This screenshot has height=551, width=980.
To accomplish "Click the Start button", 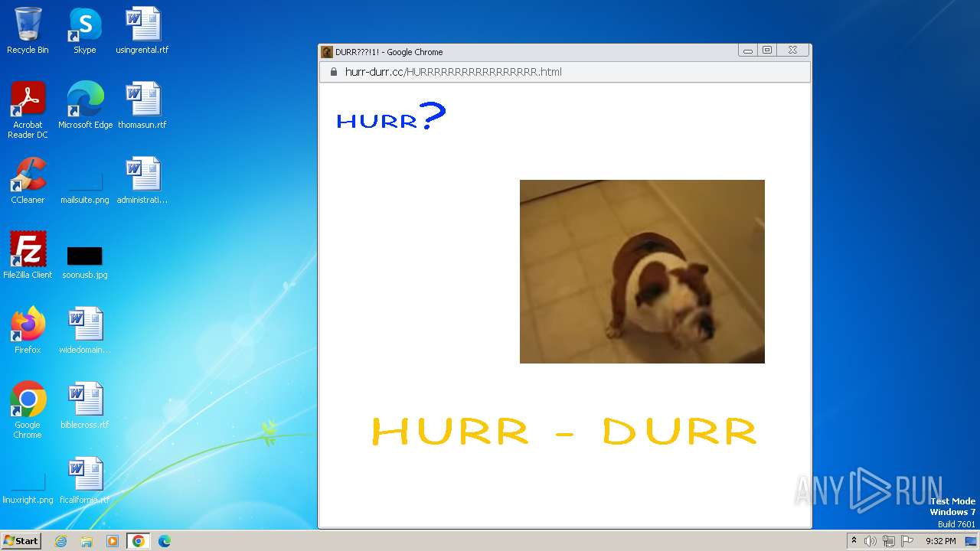I will click(21, 541).
